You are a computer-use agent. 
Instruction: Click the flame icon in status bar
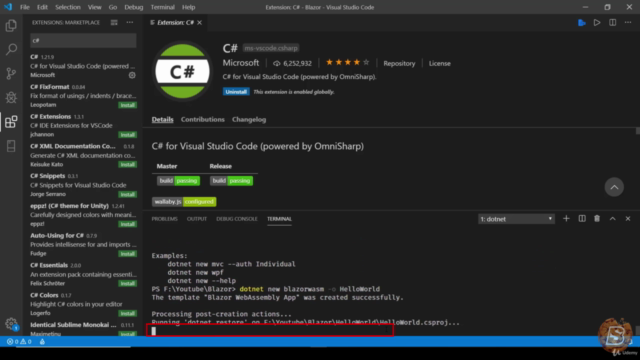coord(42,342)
